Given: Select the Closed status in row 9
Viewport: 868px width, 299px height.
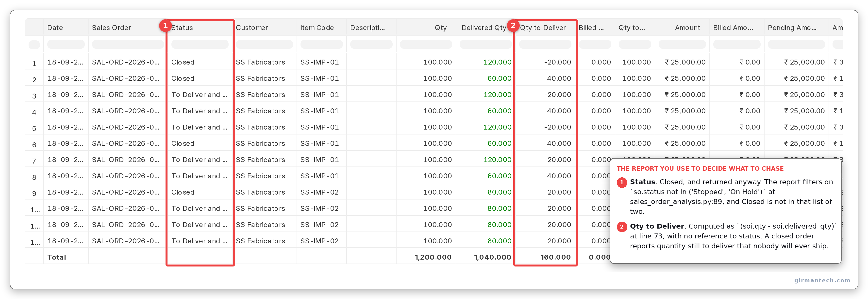Looking at the screenshot, I should click(183, 192).
